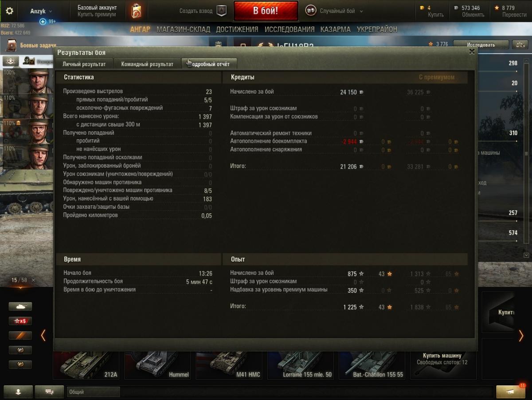Viewport: 532px width, 400px height.
Task: Convert free experience via Перевести link
Action: coord(514,15)
